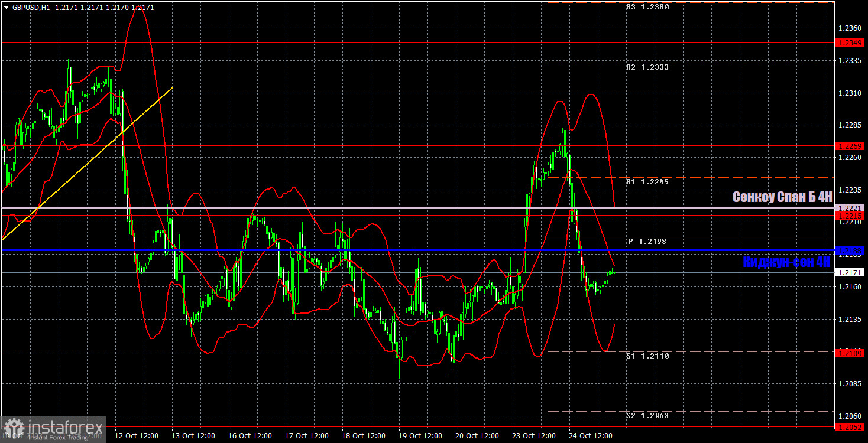The width and height of the screenshot is (868, 443).
Task: Click the 1.2260 price scale value
Action: tap(849, 158)
